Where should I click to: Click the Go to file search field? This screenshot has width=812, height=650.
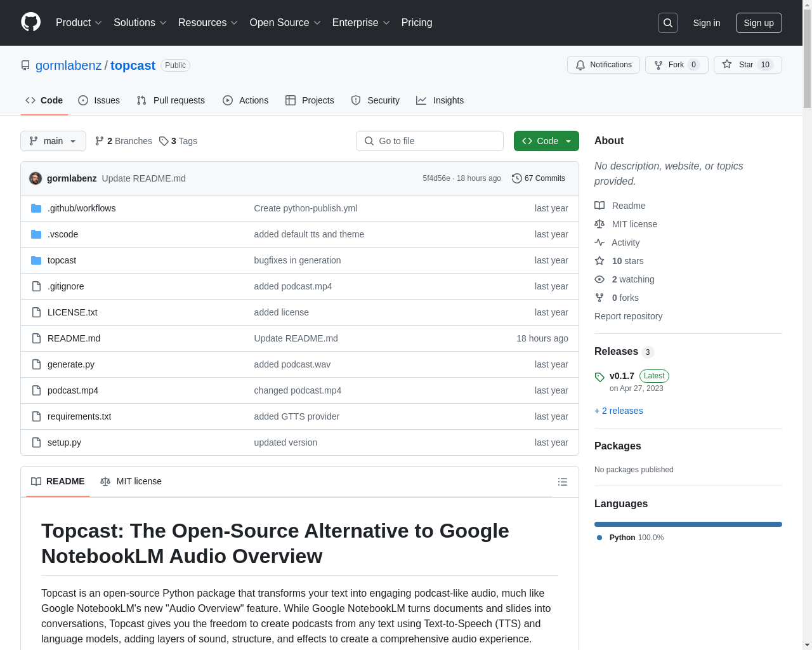tap(429, 141)
